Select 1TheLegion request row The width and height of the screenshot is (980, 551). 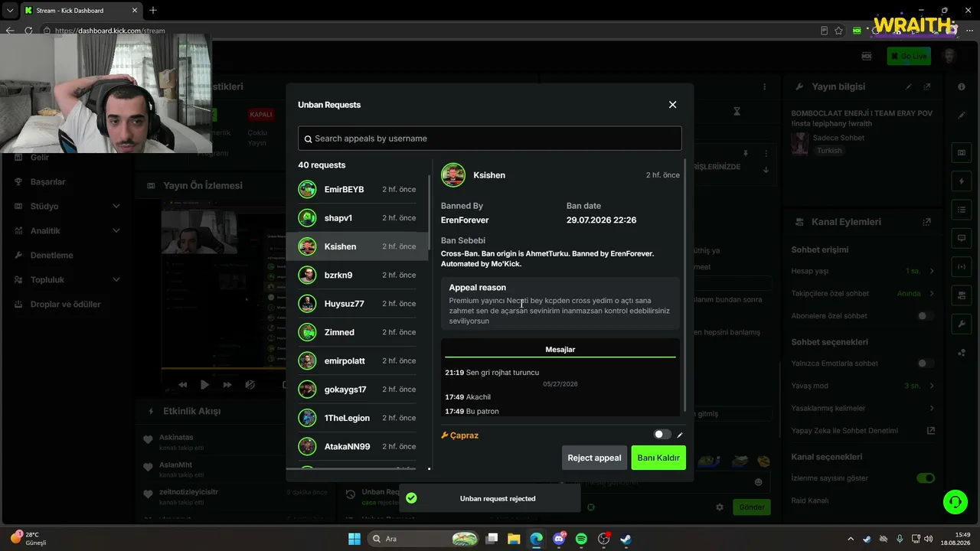point(358,418)
